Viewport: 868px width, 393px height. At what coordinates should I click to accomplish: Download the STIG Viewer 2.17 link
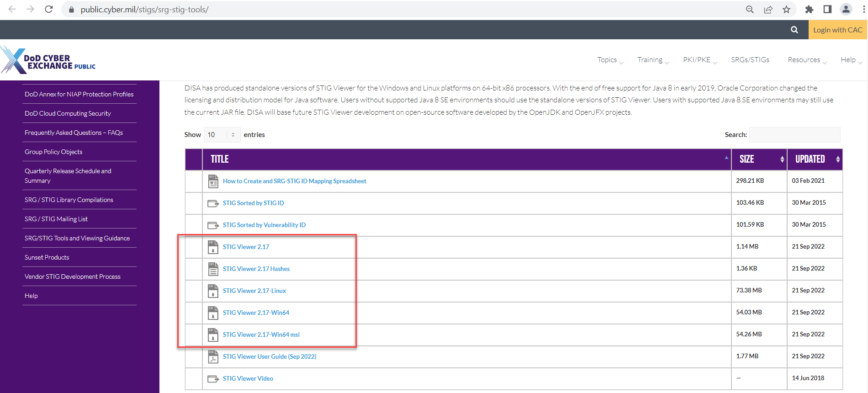point(246,247)
